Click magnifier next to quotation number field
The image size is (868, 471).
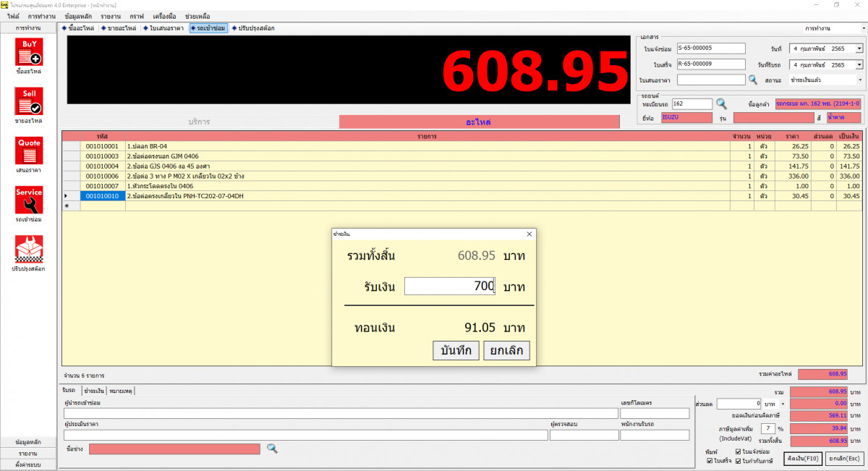[x=753, y=80]
